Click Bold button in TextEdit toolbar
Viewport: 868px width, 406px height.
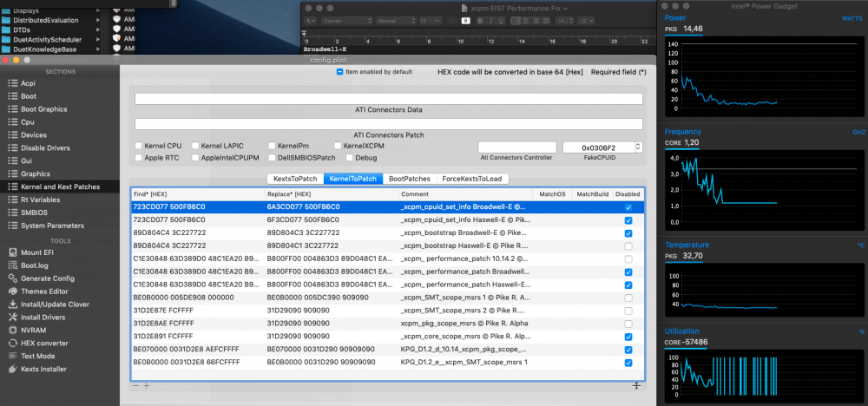pyautogui.click(x=480, y=21)
